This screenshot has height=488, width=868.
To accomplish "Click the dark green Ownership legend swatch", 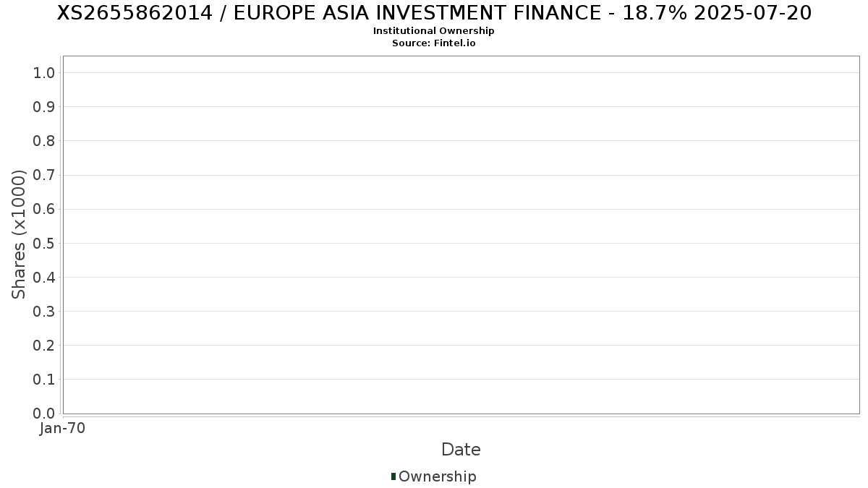I will pos(393,476).
